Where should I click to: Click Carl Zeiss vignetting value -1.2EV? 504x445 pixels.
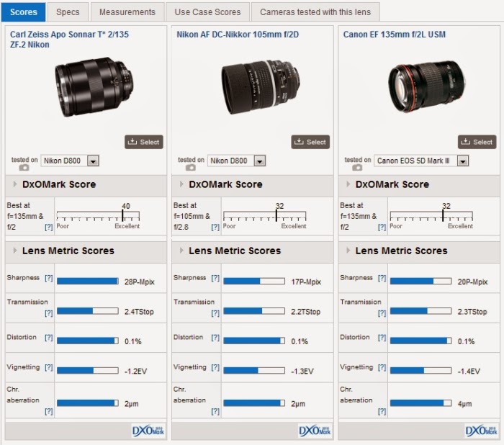click(135, 372)
